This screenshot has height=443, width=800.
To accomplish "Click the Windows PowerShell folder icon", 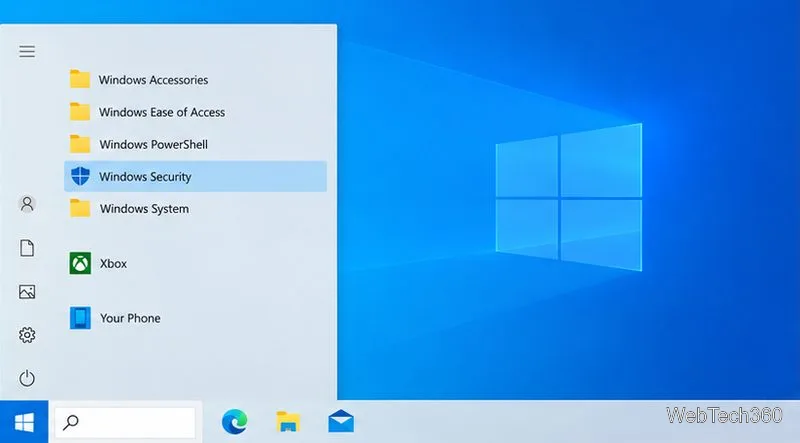I will click(x=80, y=144).
